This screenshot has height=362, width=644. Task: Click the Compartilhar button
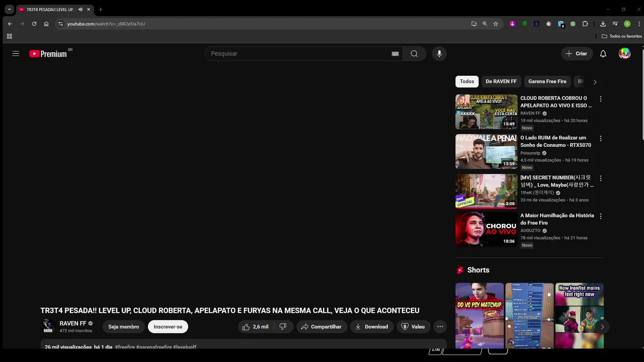coord(321,327)
